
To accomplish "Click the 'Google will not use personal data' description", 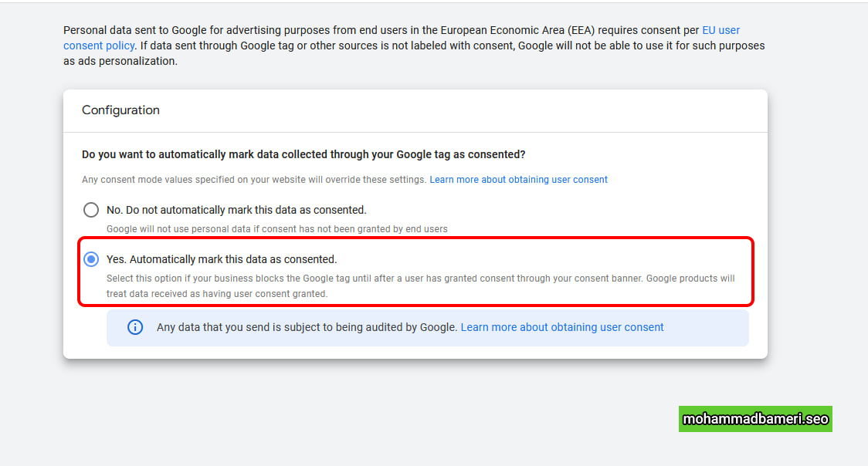I will tap(276, 229).
